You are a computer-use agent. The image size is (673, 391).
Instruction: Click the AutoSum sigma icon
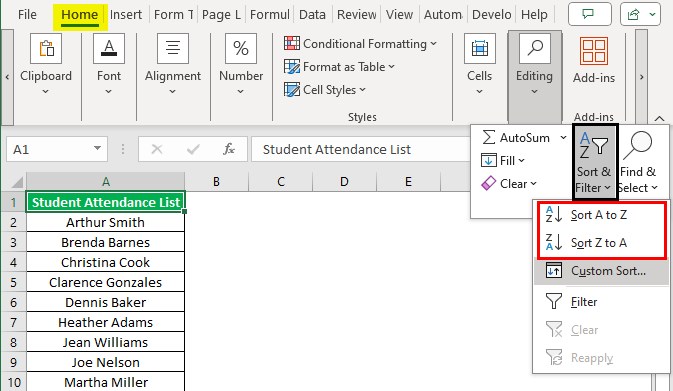click(488, 137)
